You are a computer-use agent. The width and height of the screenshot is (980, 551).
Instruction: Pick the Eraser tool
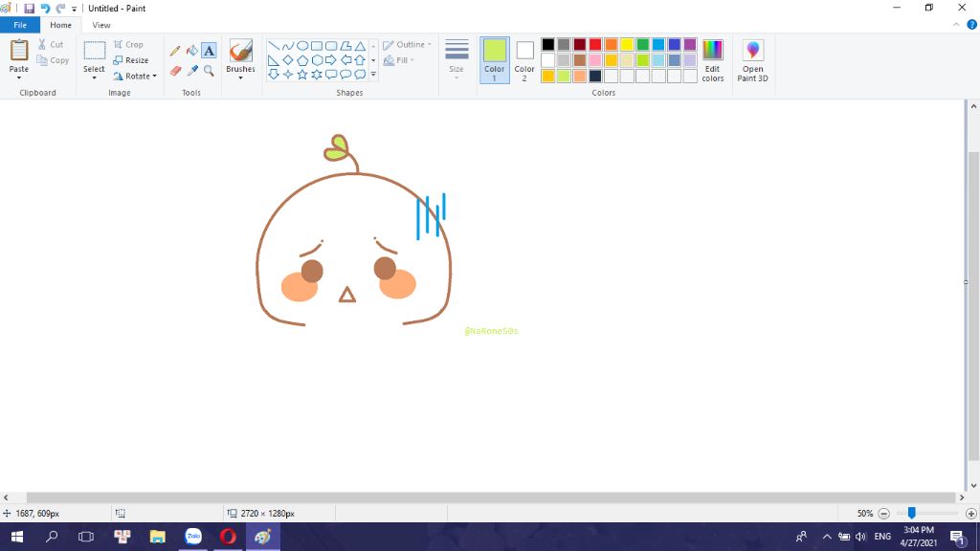pyautogui.click(x=175, y=71)
